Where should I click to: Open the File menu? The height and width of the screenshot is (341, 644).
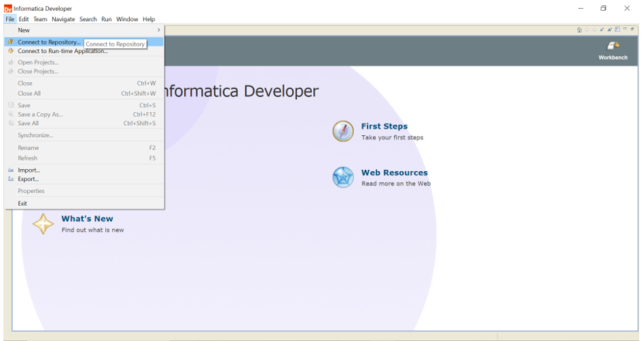[10, 19]
